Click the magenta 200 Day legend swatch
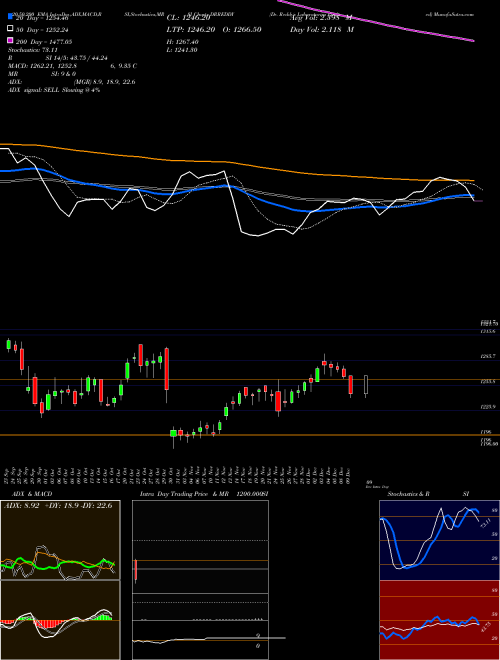Viewport: 500px width, 660px height. point(11,41)
